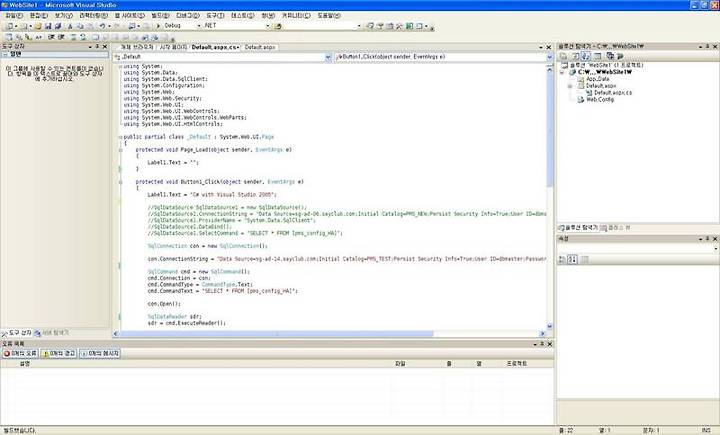This screenshot has height=435, width=720.
Task: Click the Property Pages icon in Properties panel
Action: (x=585, y=260)
